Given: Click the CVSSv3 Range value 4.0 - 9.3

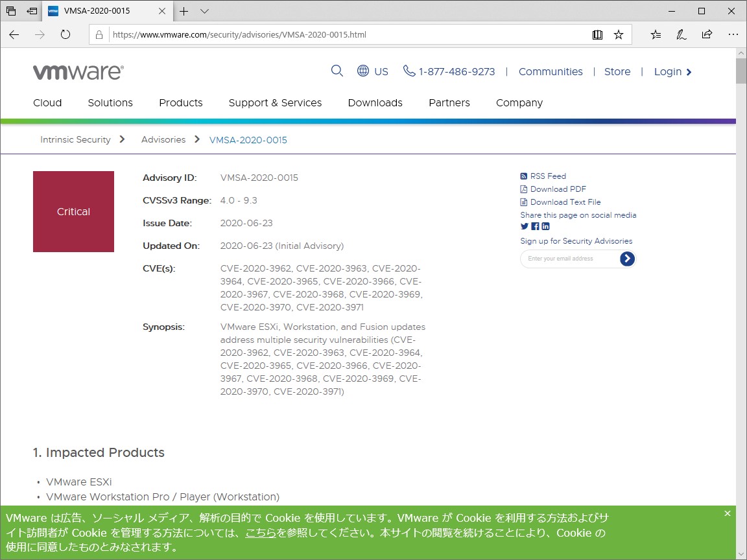Looking at the screenshot, I should (239, 200).
